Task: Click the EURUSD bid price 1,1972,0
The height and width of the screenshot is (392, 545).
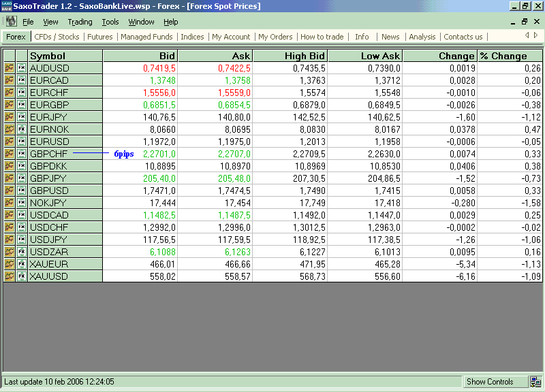Action: click(159, 142)
